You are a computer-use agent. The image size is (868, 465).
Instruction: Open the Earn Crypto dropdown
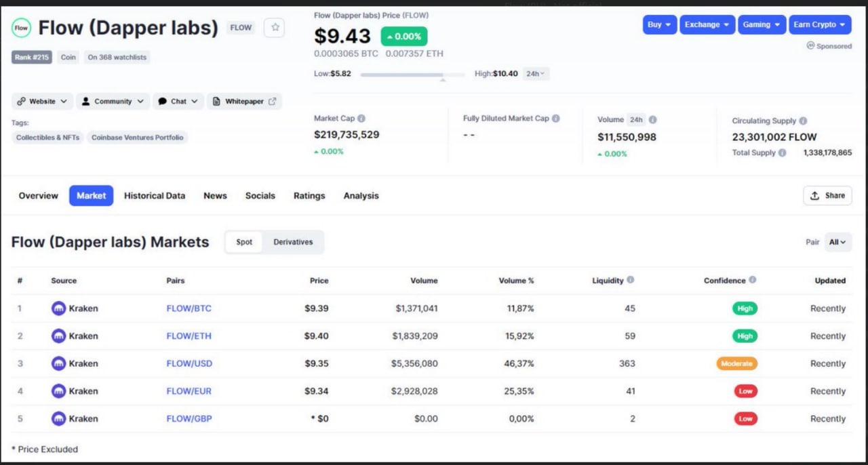click(820, 24)
